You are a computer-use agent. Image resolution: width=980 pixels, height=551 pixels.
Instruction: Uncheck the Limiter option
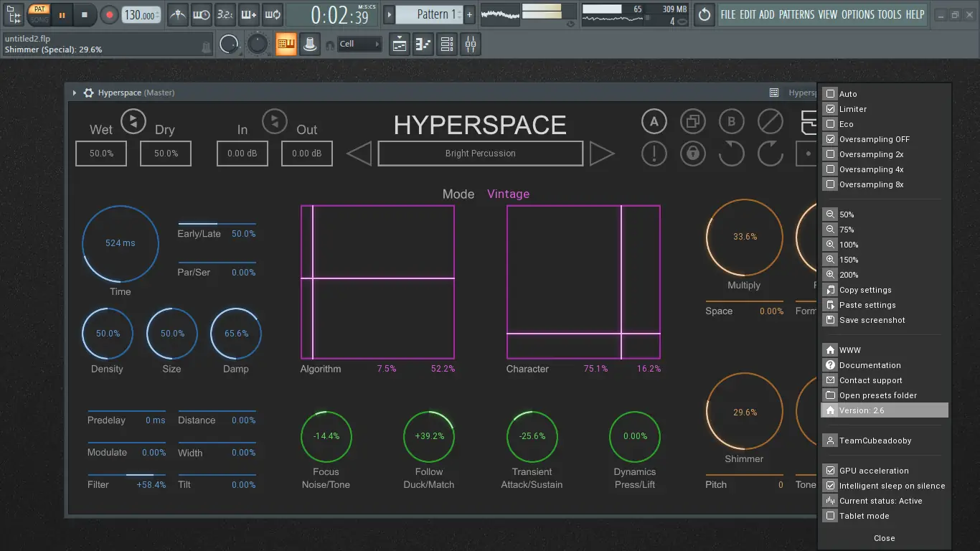tap(830, 109)
